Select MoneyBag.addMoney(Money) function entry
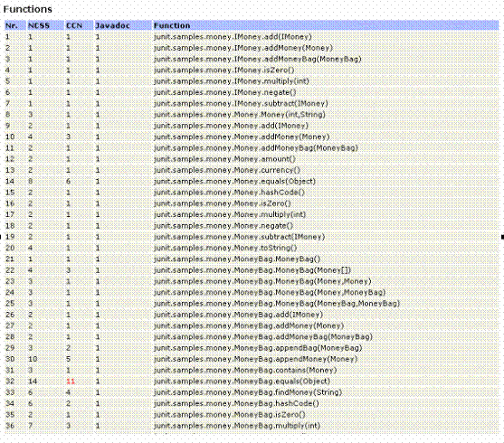This screenshot has width=504, height=443. click(x=249, y=325)
